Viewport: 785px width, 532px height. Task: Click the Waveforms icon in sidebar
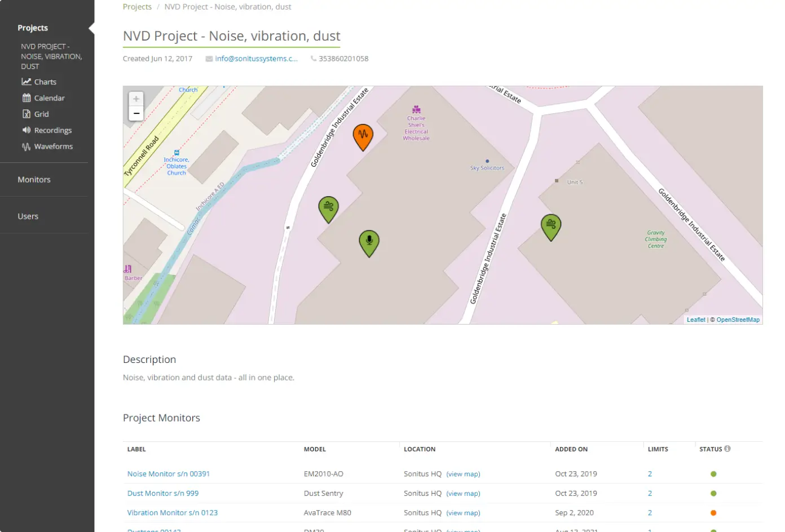click(27, 147)
